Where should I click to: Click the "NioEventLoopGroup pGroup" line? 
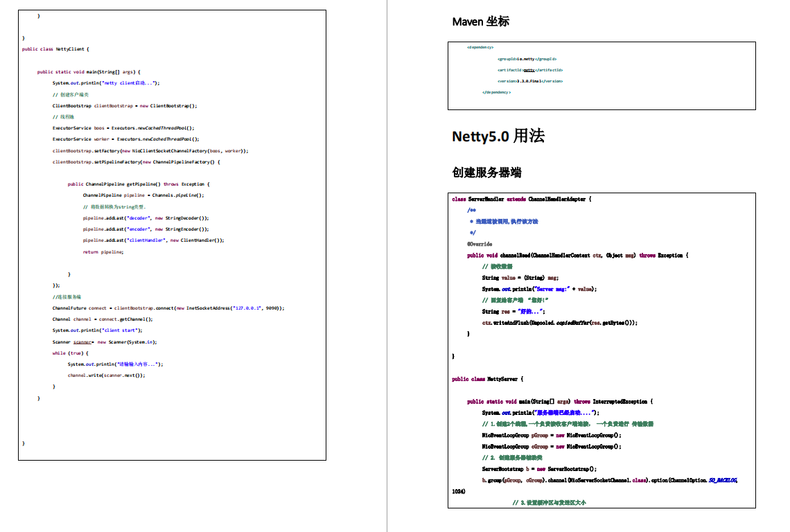(x=552, y=435)
